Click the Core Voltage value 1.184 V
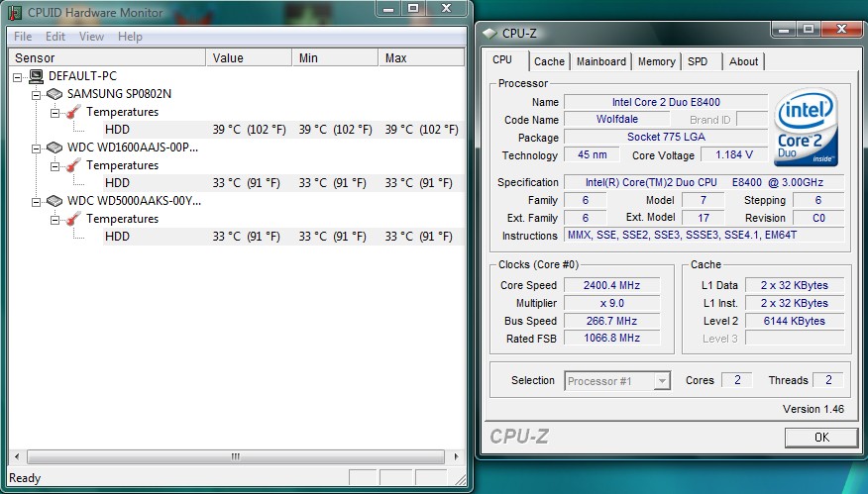This screenshot has height=494, width=868. [734, 154]
